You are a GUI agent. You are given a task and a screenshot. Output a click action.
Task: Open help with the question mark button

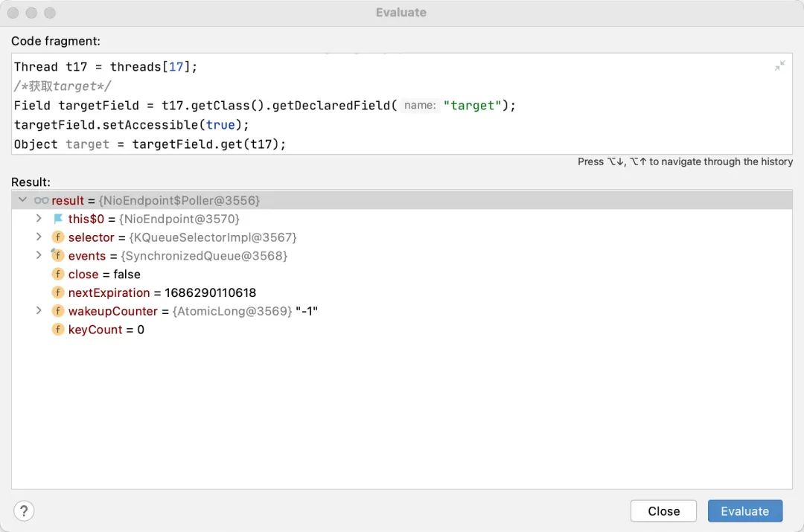click(x=24, y=511)
